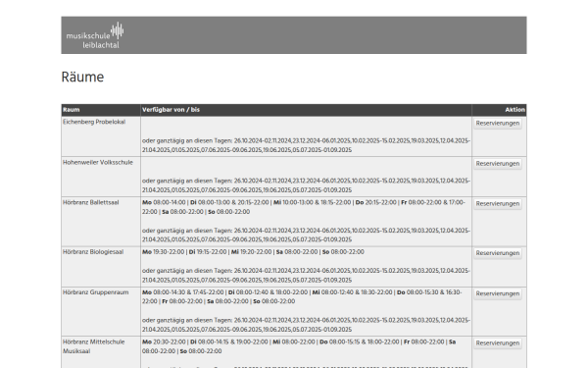The image size is (588, 368).
Task: Open Reservierungen for Eichenberg Probelokal
Action: pos(498,124)
